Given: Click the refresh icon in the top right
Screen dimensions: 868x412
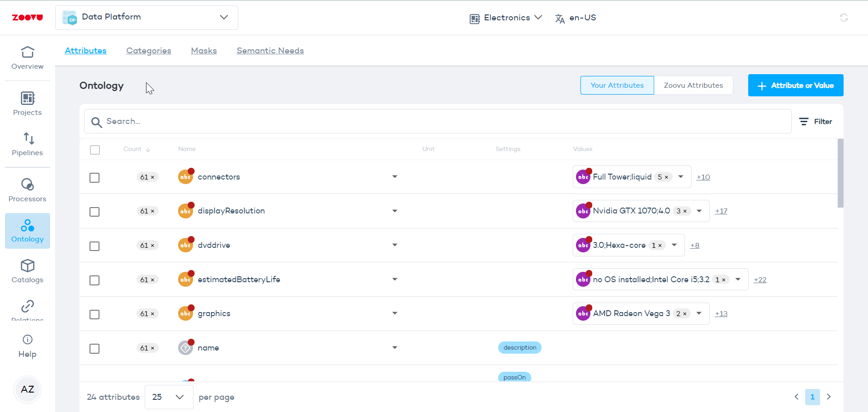Looking at the screenshot, I should pos(844,18).
